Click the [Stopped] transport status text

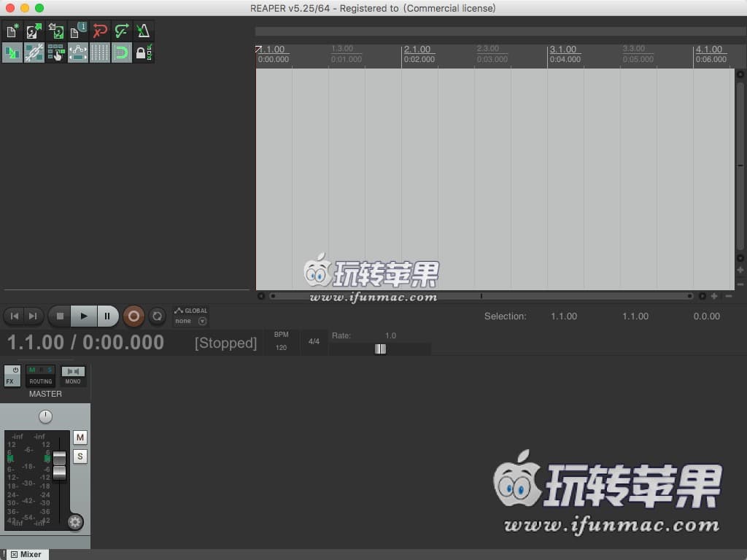point(226,343)
